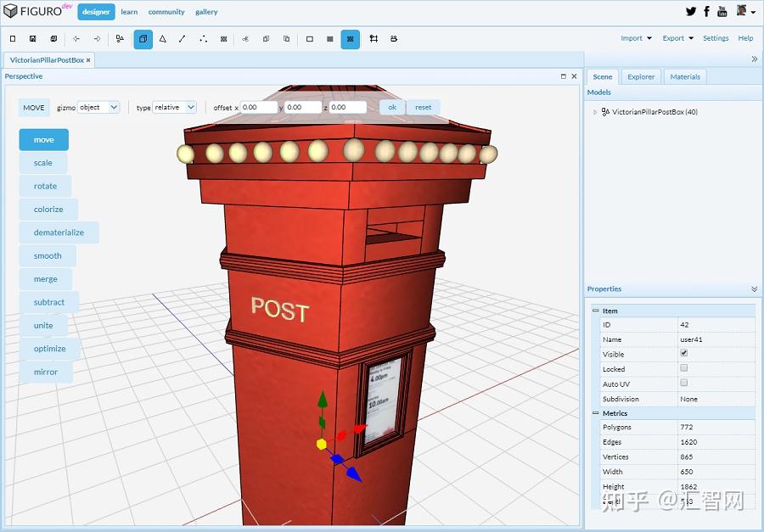Click the cut scissors icon in the toolbar
This screenshot has width=764, height=532.
tap(244, 39)
